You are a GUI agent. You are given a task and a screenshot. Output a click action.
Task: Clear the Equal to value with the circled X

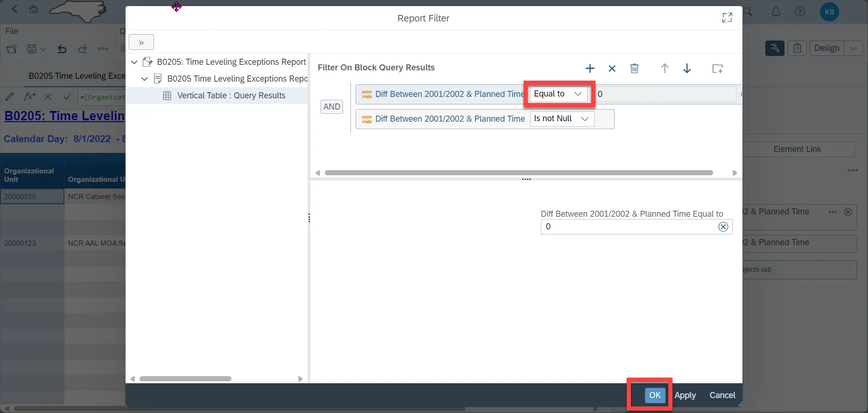point(723,227)
